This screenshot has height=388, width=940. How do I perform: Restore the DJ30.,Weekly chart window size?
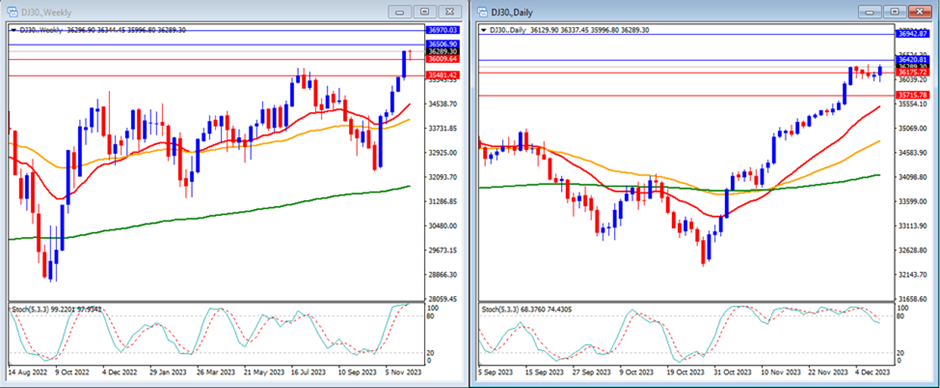425,11
